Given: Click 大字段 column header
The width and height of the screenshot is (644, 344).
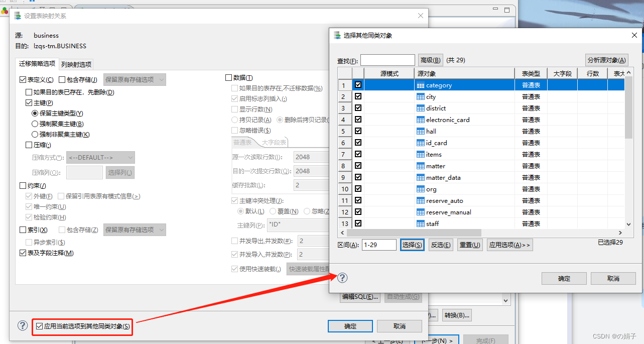Looking at the screenshot, I should [x=562, y=73].
